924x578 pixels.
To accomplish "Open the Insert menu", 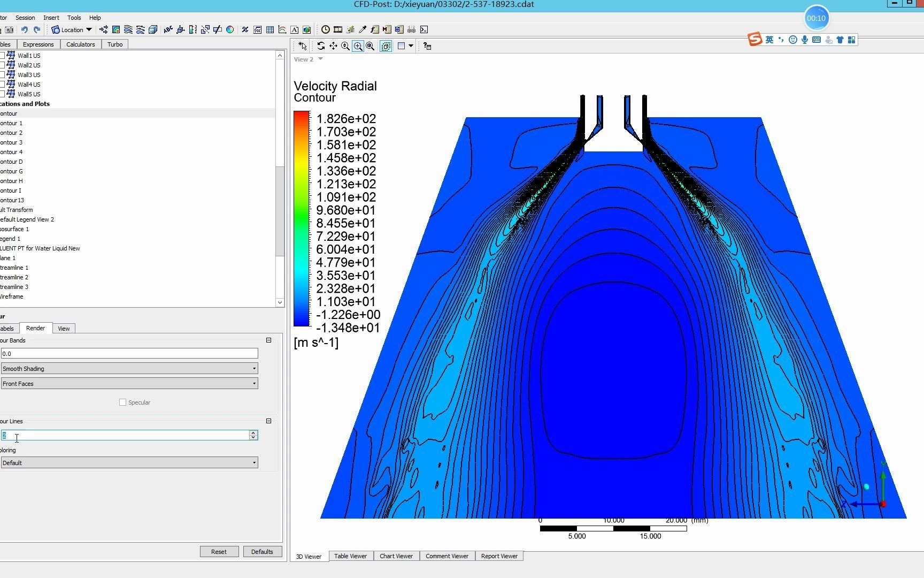I will pos(51,18).
